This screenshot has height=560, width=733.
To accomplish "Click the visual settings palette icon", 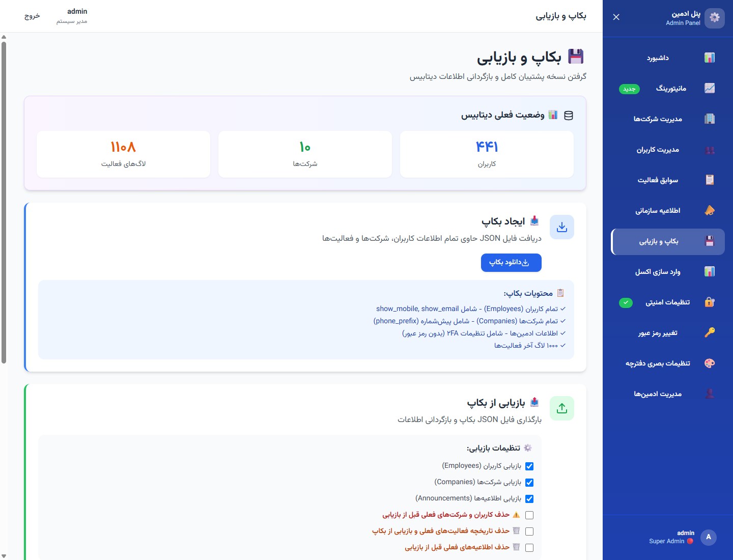I will (710, 363).
